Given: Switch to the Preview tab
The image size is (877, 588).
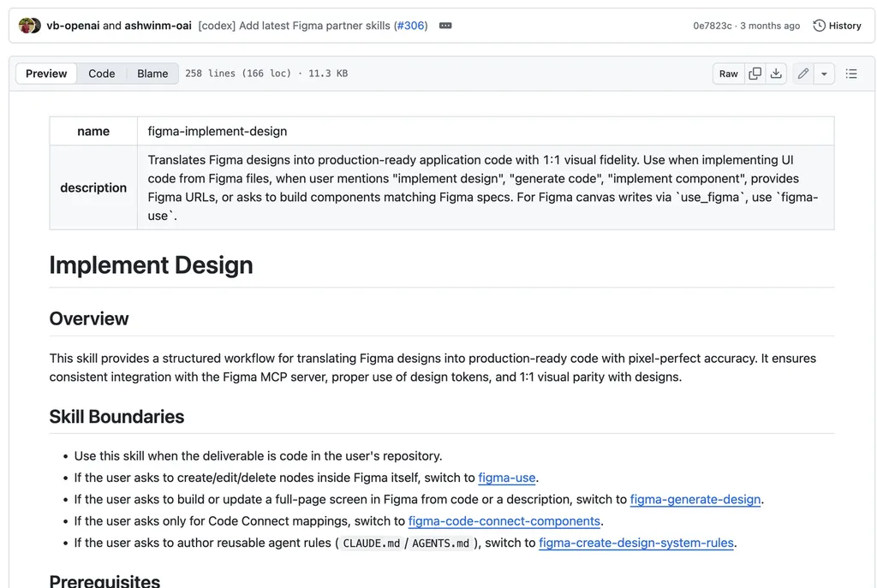Looking at the screenshot, I should click(46, 74).
